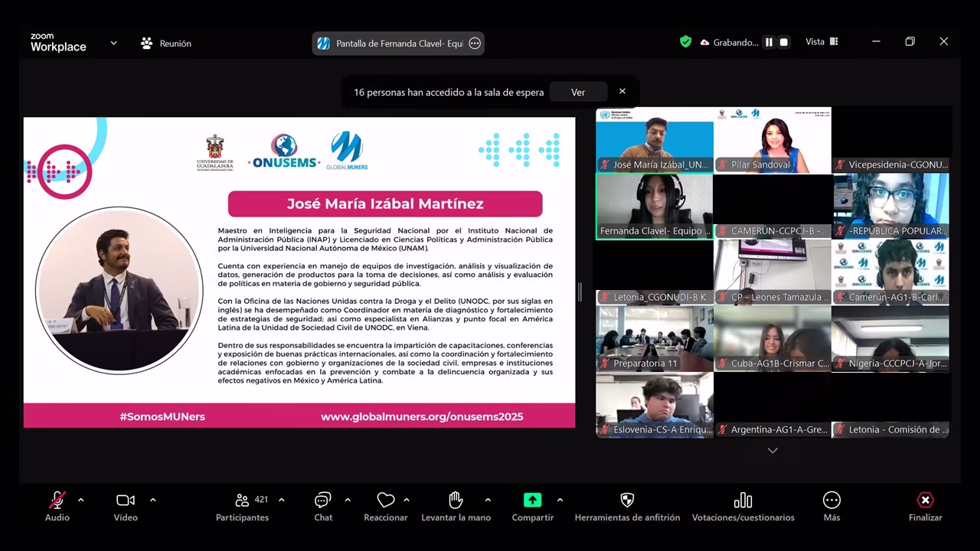
Task: Toggle the Vídeo camera on
Action: [125, 500]
